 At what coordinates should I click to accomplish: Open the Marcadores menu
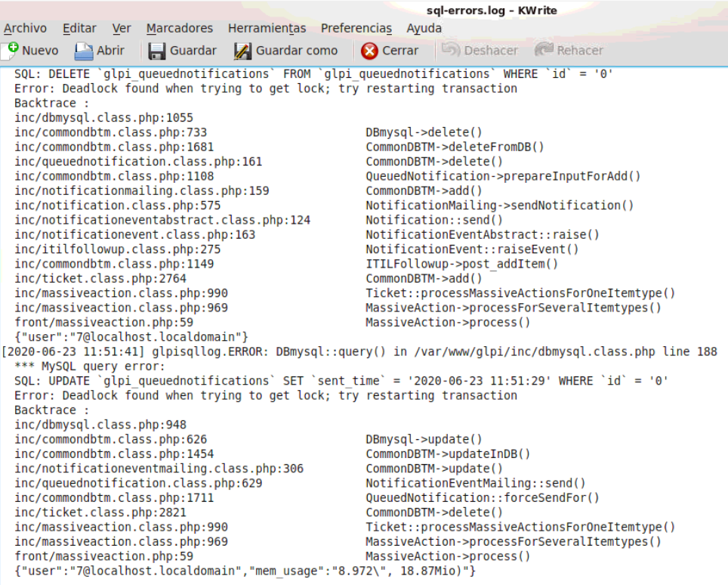(x=179, y=28)
